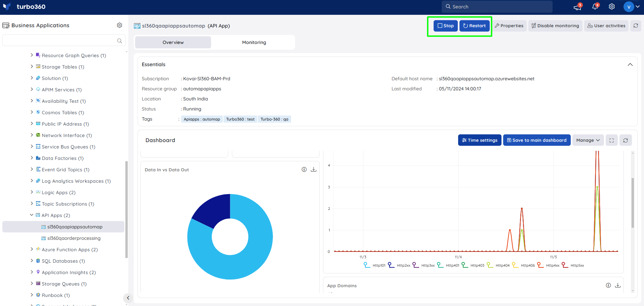The height and width of the screenshot is (306, 644).
Task: Toggle Http4xx legend series
Action: tap(548, 265)
